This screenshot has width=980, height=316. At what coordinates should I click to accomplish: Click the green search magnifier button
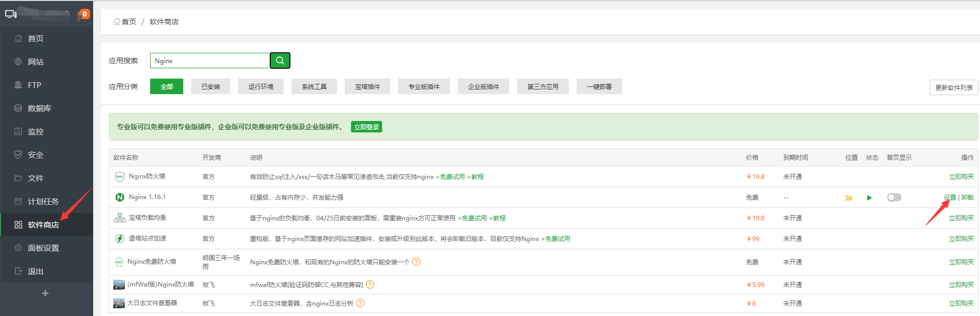pyautogui.click(x=280, y=61)
